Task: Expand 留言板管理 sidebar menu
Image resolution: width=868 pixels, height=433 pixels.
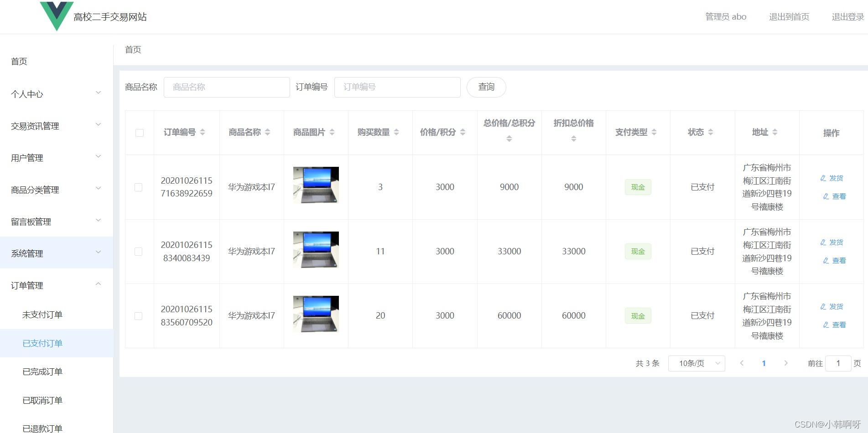Action: (57, 222)
